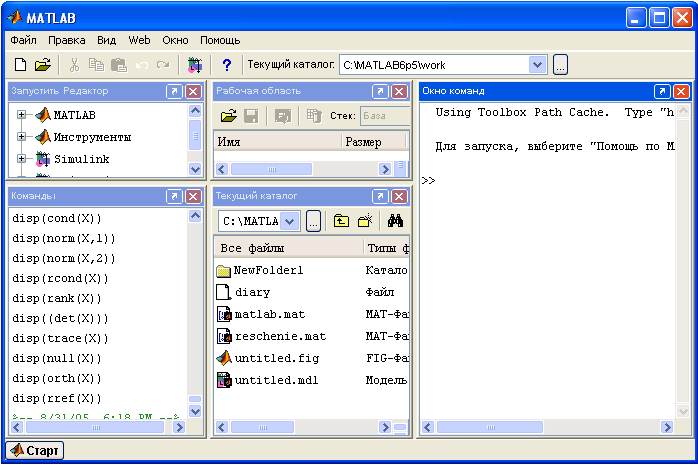Select disp(rref(X)) in command history
Screen dimensions: 698x465
(x=57, y=399)
